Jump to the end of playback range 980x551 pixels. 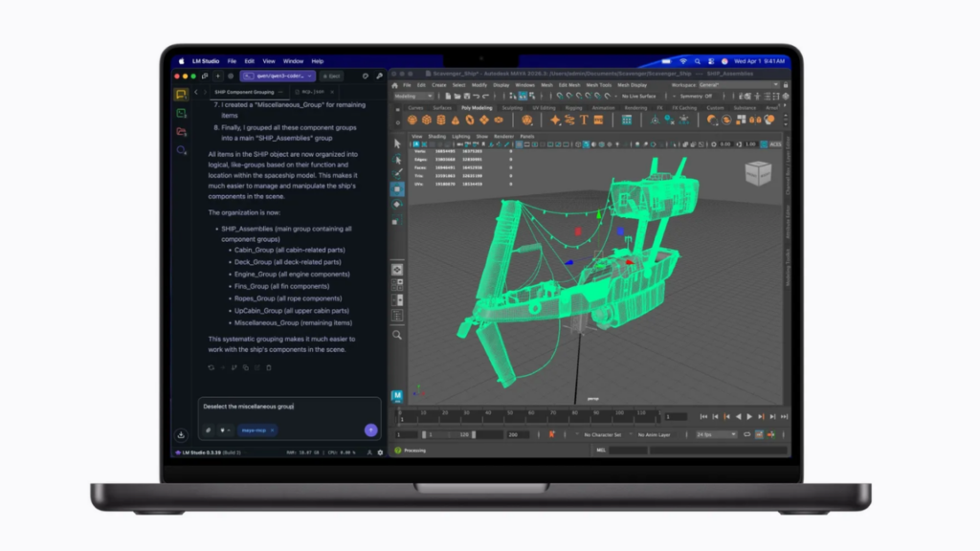(x=784, y=417)
